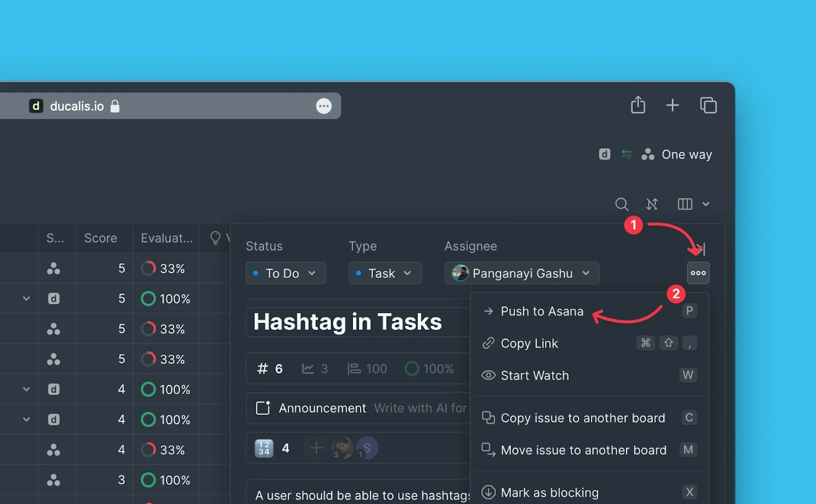Open the To Do status dropdown
Viewport: 816px width, 504px height.
click(285, 273)
